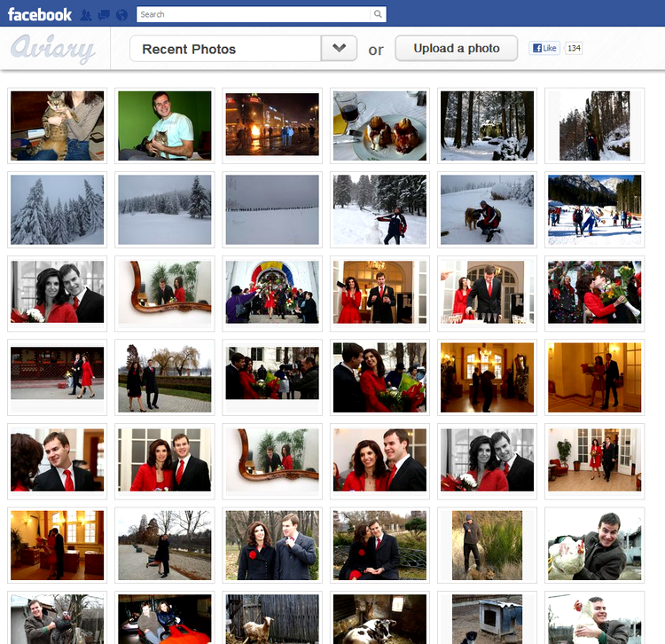665x644 pixels.
Task: Select photo of sheep by wooden fence
Action: pos(272,617)
